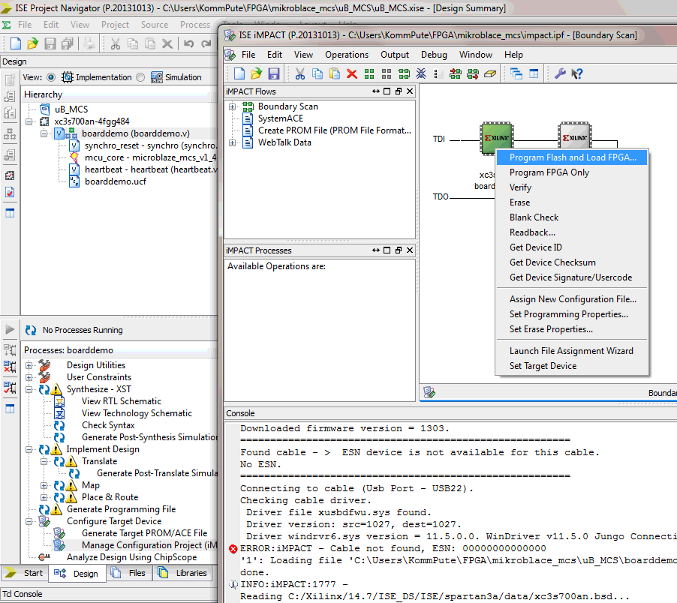This screenshot has width=677, height=603.
Task: Expand Place & Route process node
Action: pyautogui.click(x=44, y=498)
